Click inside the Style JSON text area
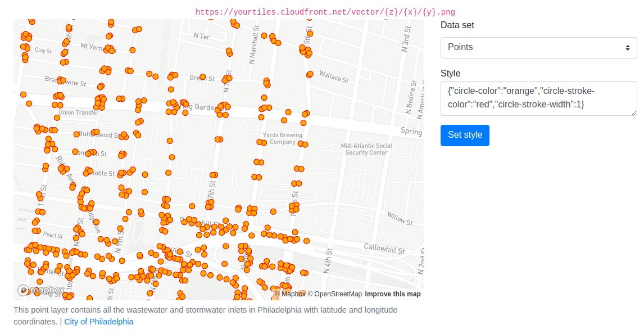Image resolution: width=644 pixels, height=334 pixels. [x=538, y=98]
